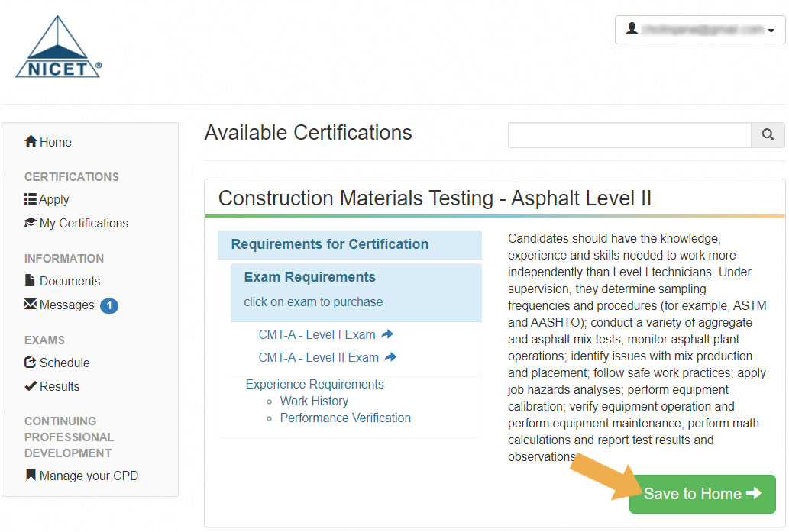
Task: Open Experience Requirements link
Action: (x=315, y=384)
